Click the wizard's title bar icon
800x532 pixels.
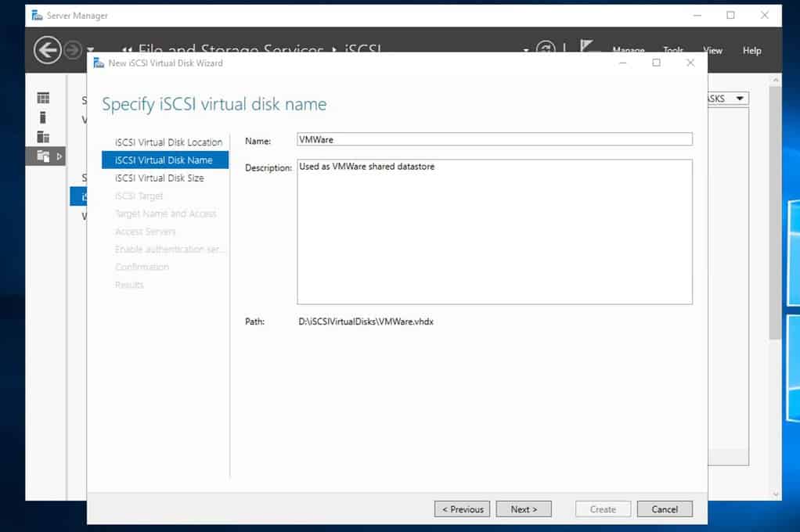coord(99,63)
